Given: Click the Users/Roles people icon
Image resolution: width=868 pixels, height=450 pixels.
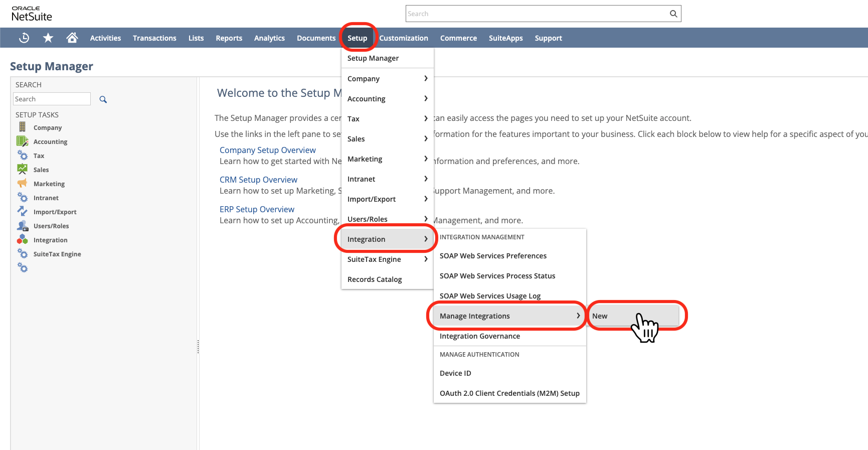Looking at the screenshot, I should tap(23, 225).
